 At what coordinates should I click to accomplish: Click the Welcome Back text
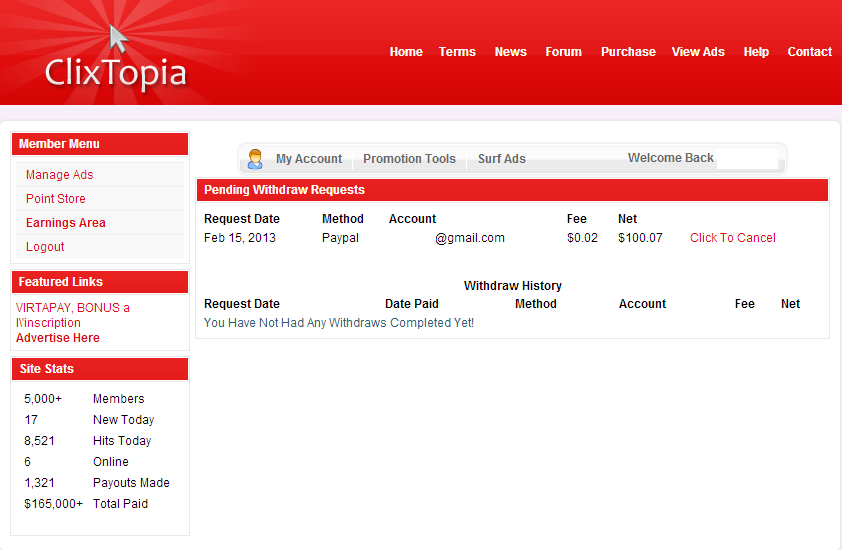point(671,158)
